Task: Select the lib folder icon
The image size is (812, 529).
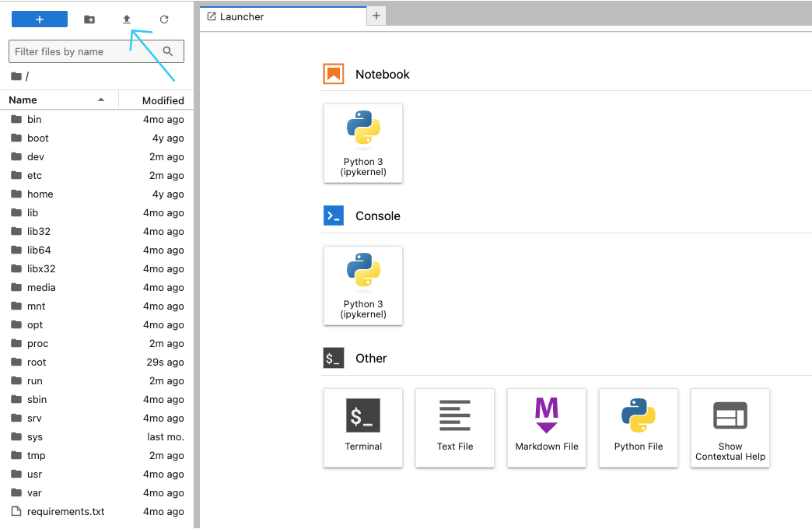Action: [x=16, y=212]
